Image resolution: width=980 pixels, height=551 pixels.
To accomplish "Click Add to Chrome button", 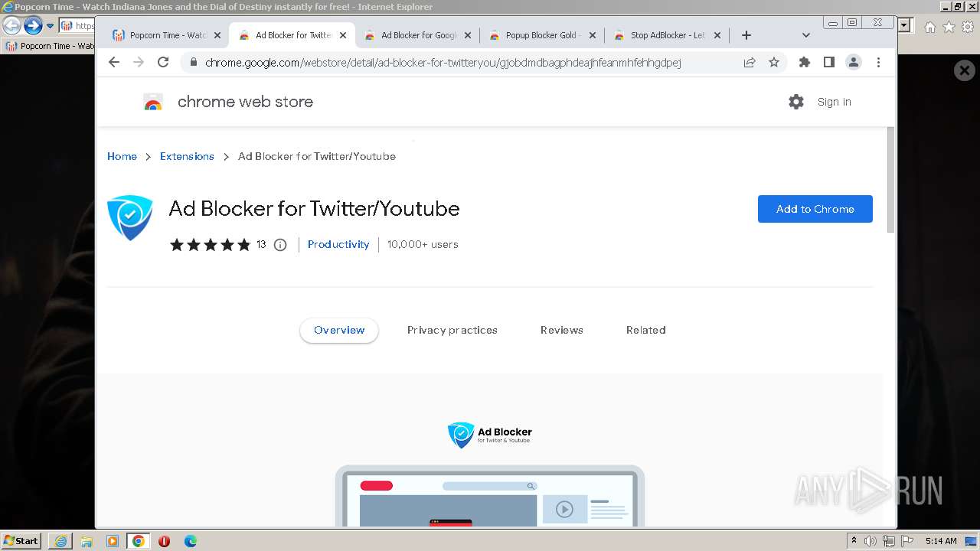I will tap(815, 209).
